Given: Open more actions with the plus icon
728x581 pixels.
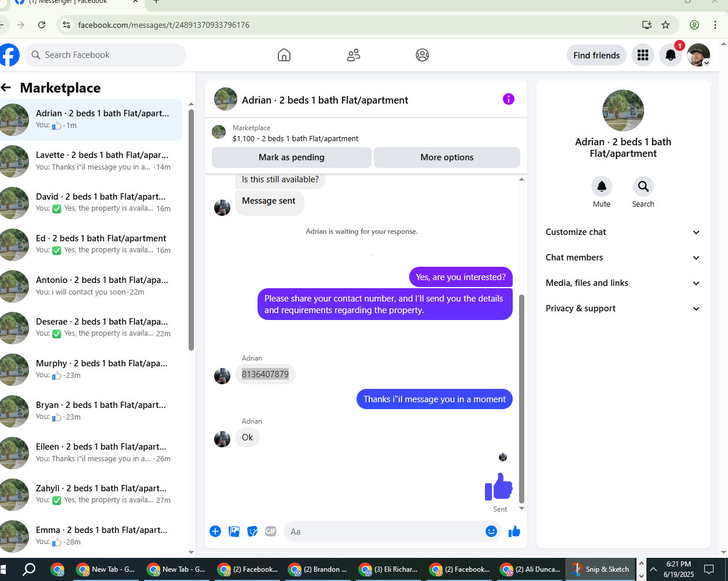Looking at the screenshot, I should click(215, 531).
